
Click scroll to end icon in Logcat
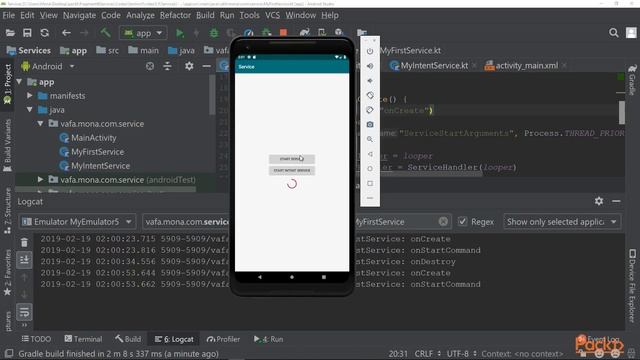24,260
